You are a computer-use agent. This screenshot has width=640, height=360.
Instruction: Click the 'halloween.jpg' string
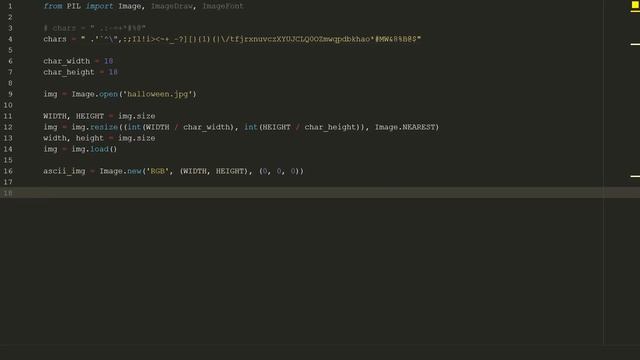click(158, 94)
